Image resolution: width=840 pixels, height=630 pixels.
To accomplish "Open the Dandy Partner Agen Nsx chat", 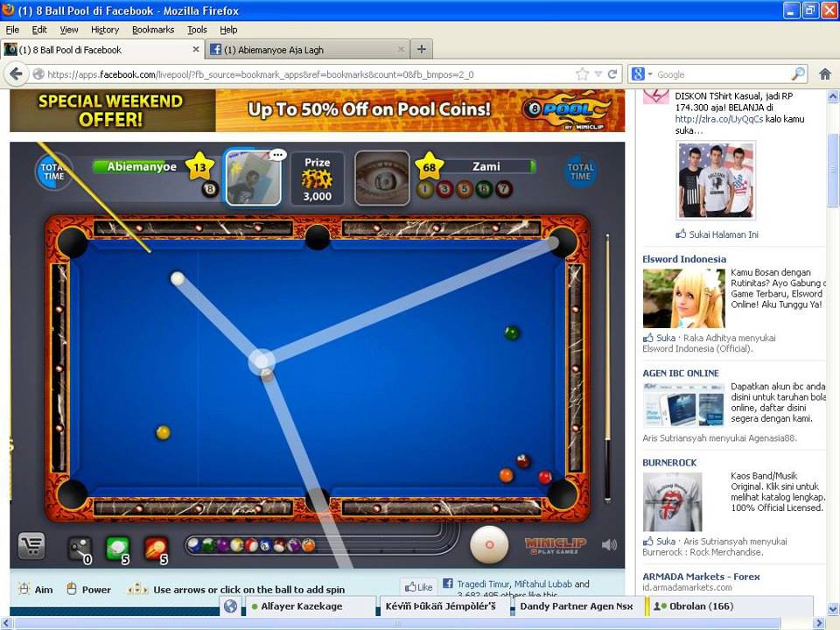I will point(577,605).
